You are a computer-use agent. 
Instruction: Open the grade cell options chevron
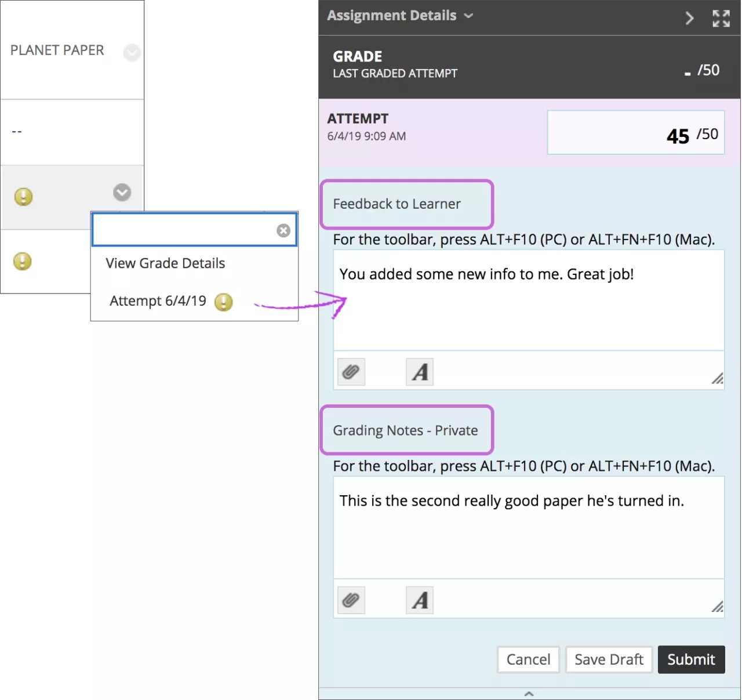pyautogui.click(x=122, y=192)
